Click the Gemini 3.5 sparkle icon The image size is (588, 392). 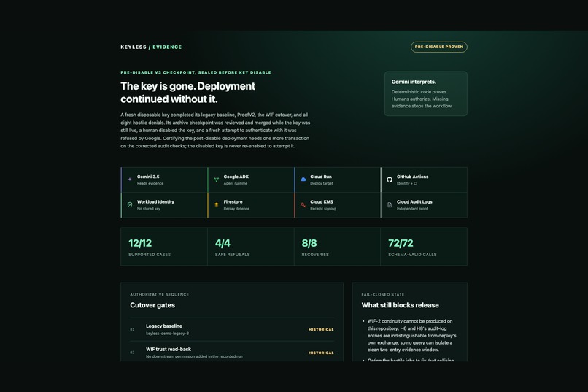(x=130, y=180)
